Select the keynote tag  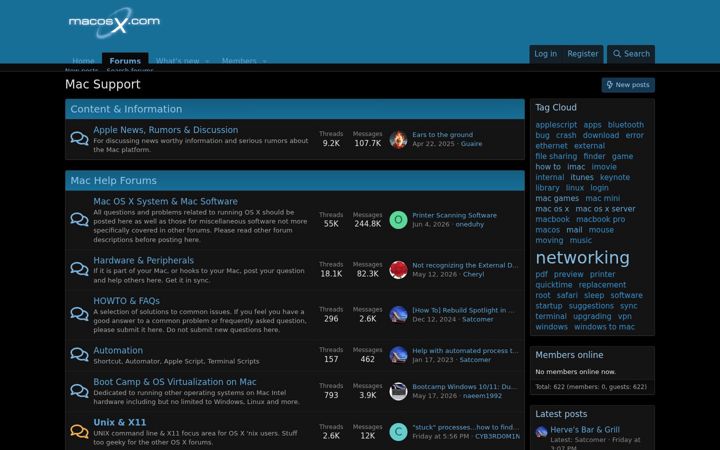click(x=615, y=177)
